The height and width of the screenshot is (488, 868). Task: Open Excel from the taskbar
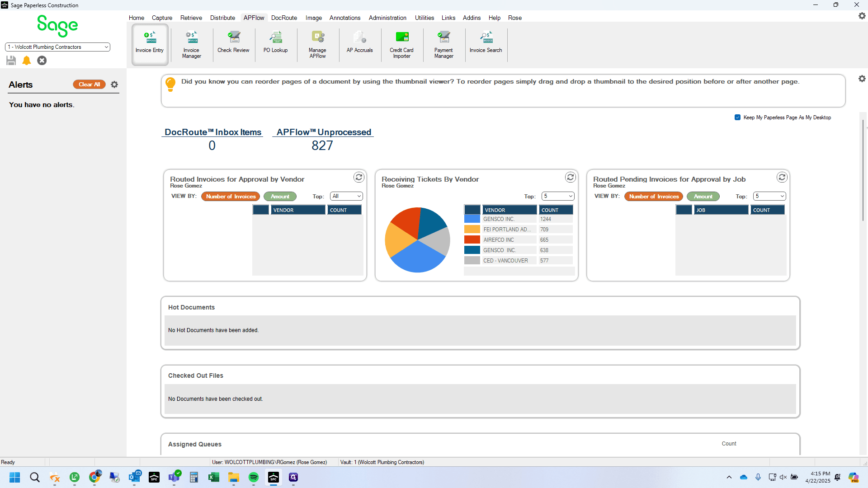pyautogui.click(x=213, y=477)
